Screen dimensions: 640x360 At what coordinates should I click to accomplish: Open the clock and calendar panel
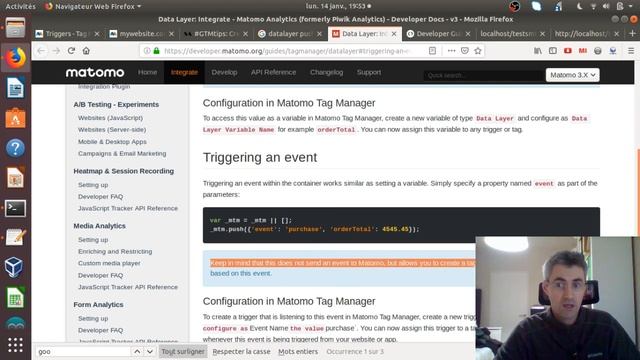[x=338, y=6]
